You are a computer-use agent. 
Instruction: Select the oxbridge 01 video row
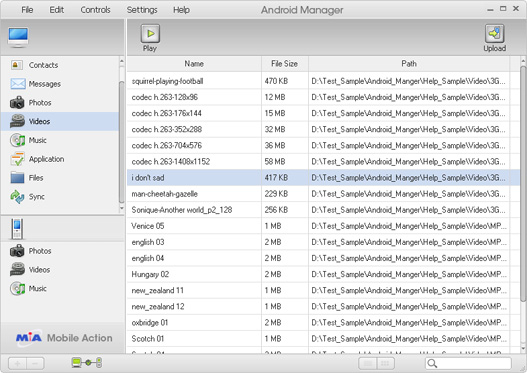coord(323,323)
